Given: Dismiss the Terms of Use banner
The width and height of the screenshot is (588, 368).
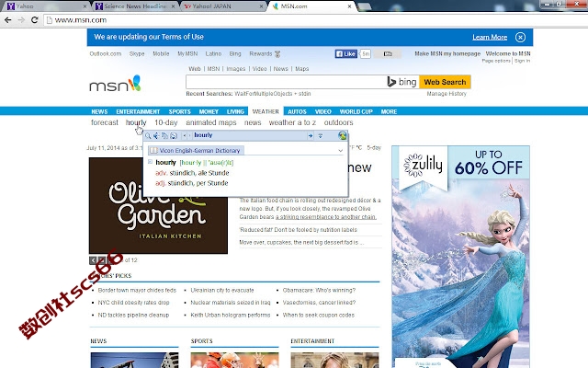Looking at the screenshot, I should point(520,37).
